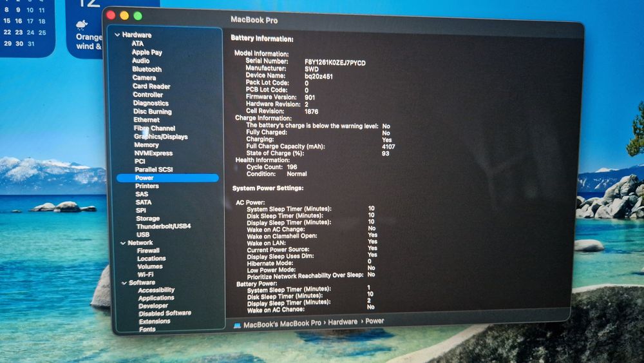Viewport: 644px width, 363px height.
Task: Select Controller in the sidebar
Action: click(x=148, y=95)
